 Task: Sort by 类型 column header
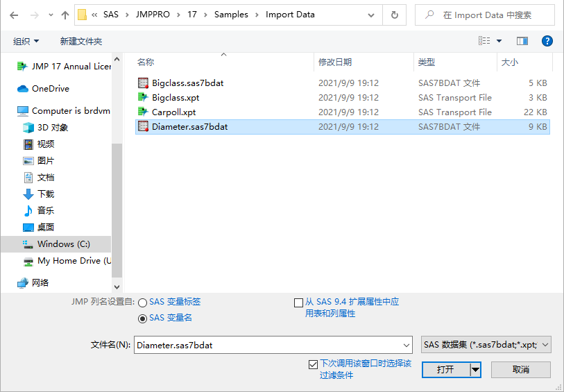[x=427, y=62]
